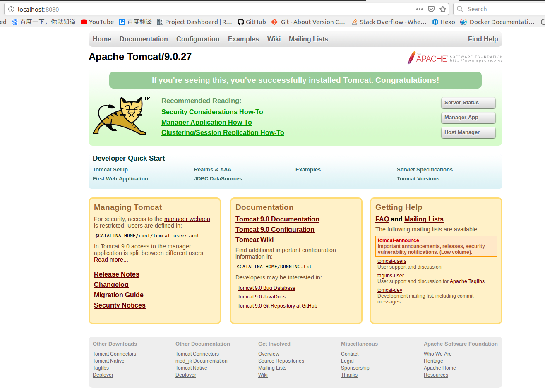Viewport: 545px width, 392px height.
Task: Open the Tomcat Versions link
Action: 418,179
